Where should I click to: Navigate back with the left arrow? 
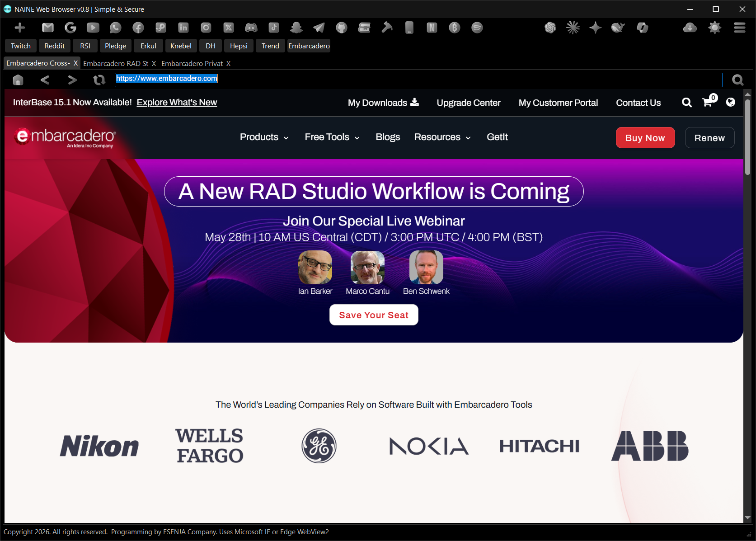click(45, 80)
